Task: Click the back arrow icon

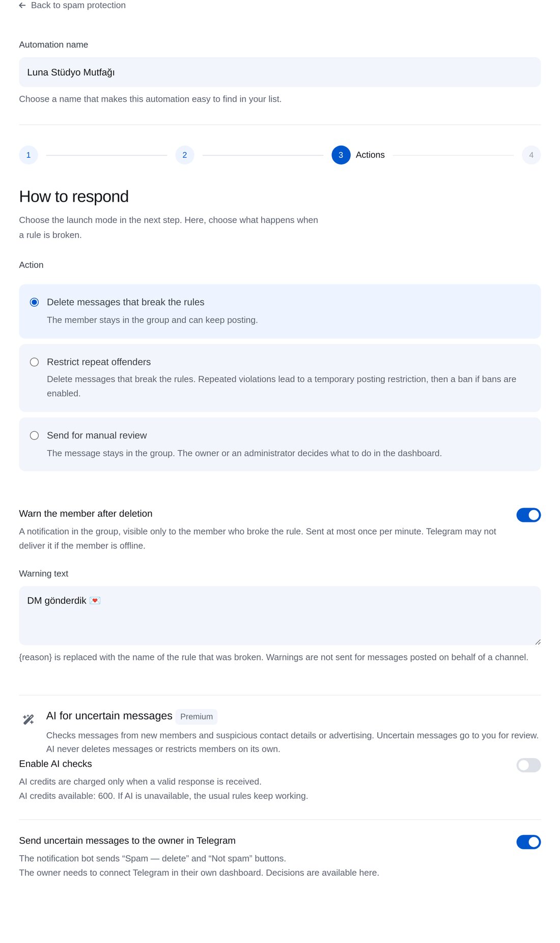Action: coord(22,6)
